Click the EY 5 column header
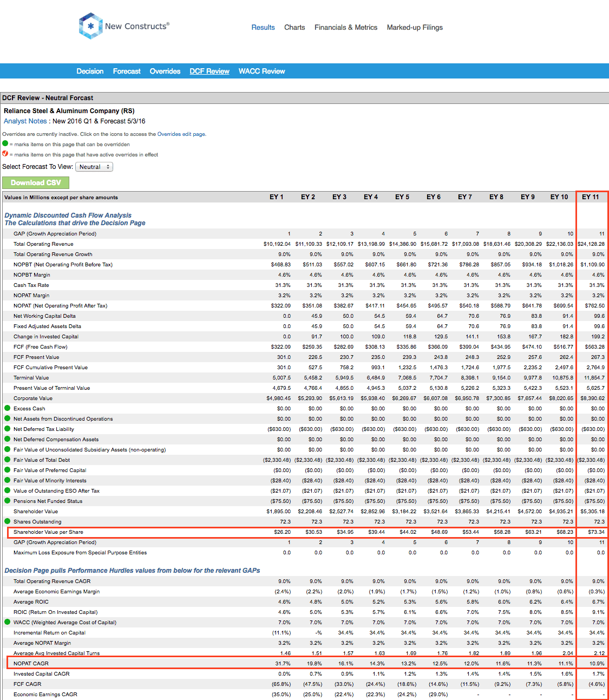The height and width of the screenshot is (700, 609). pos(402,197)
